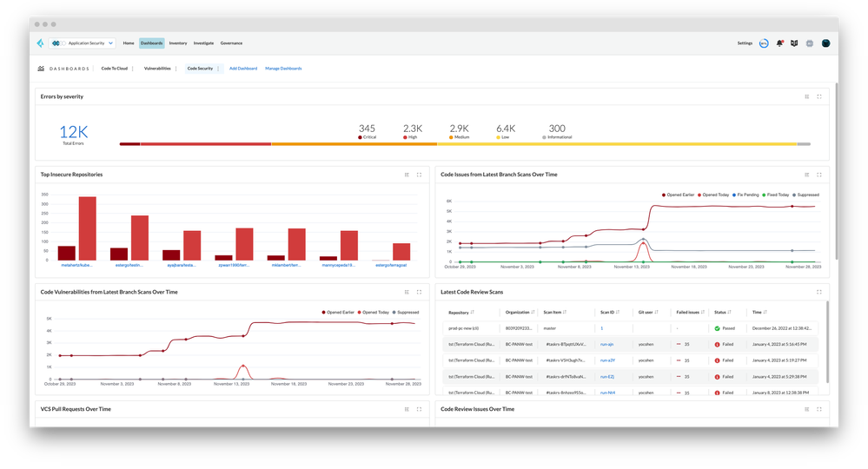Open list view icon for Top Insecure Repositories
The image size is (868, 469).
(x=407, y=175)
